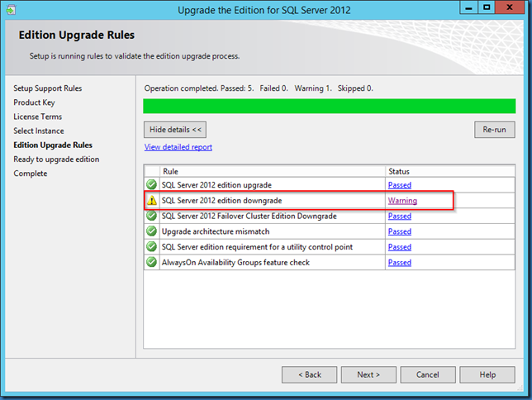This screenshot has height=400, width=532.
Task: Open the Help button
Action: (x=487, y=374)
